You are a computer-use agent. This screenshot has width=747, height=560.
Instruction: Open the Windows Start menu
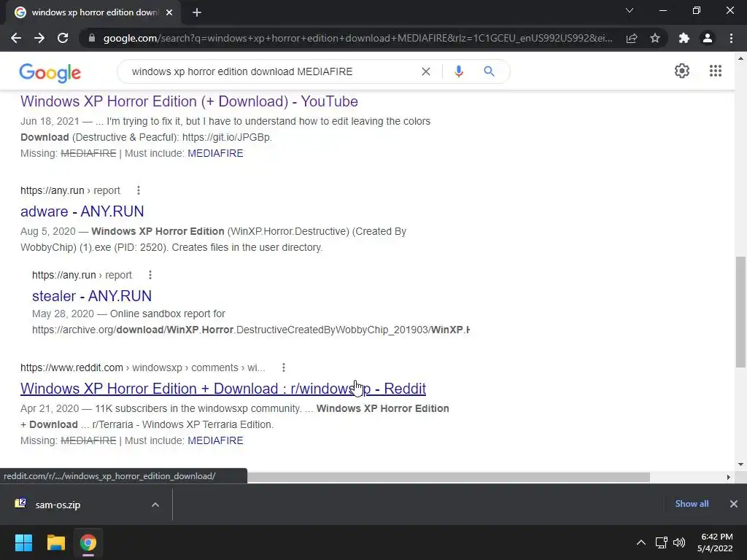[x=23, y=542]
